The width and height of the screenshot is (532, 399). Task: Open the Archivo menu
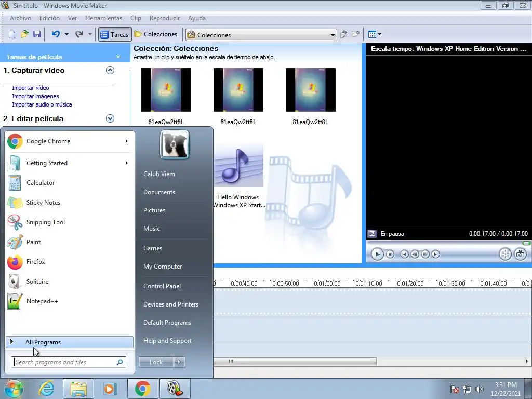click(x=20, y=18)
